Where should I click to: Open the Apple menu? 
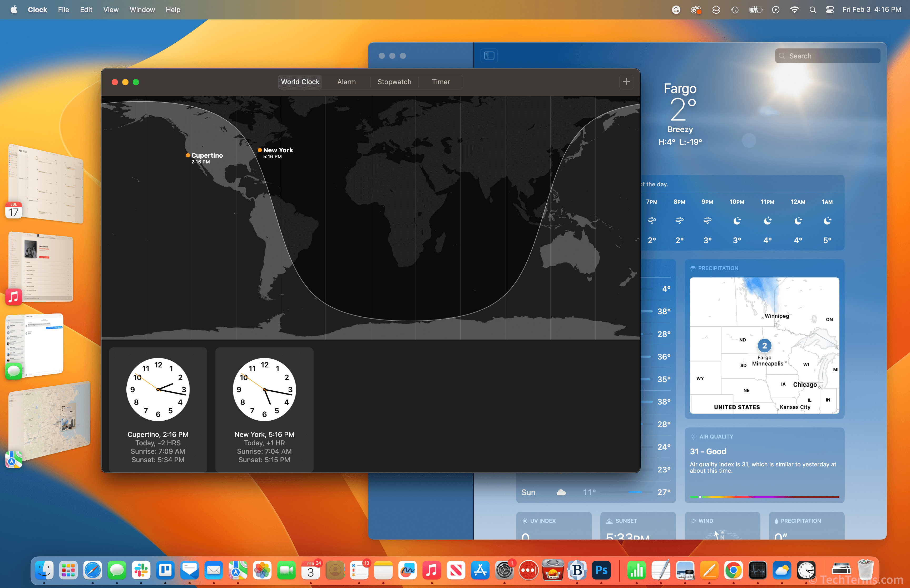click(14, 10)
